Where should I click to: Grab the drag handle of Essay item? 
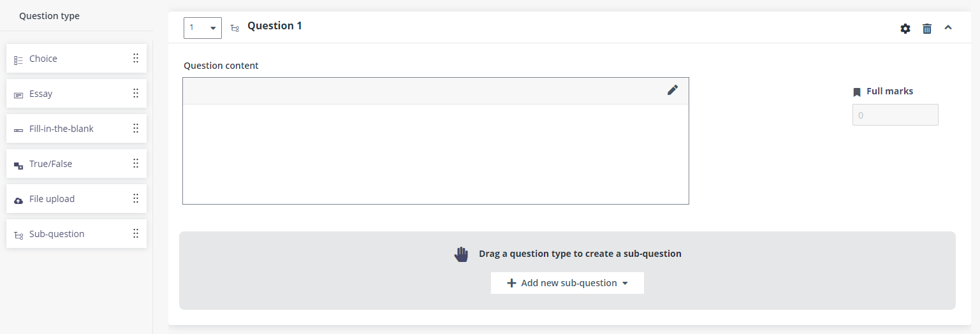136,93
